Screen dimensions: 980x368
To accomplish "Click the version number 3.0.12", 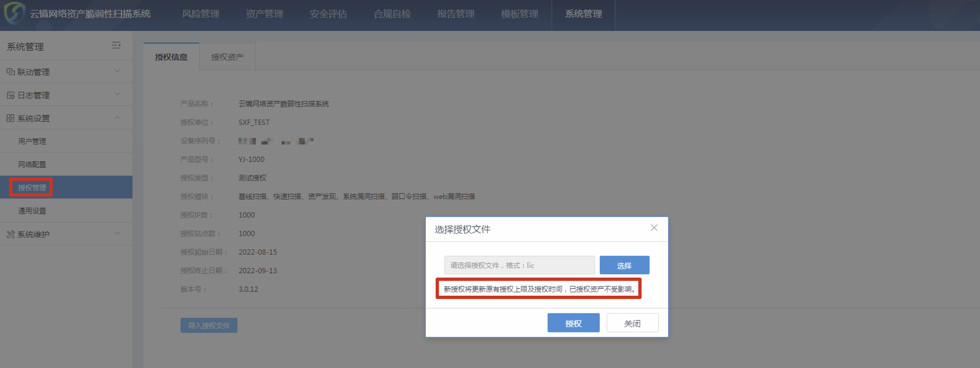I will (x=248, y=289).
